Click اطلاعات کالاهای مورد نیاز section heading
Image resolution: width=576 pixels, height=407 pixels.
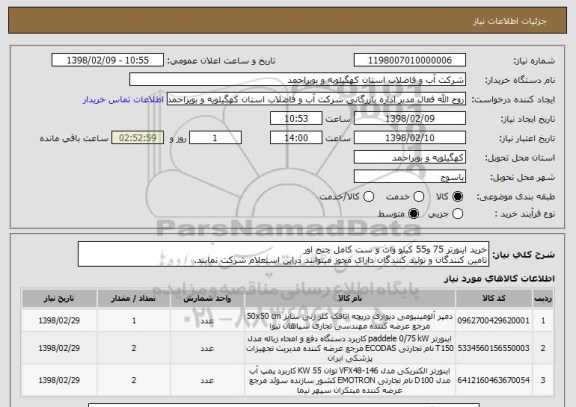pyautogui.click(x=500, y=279)
